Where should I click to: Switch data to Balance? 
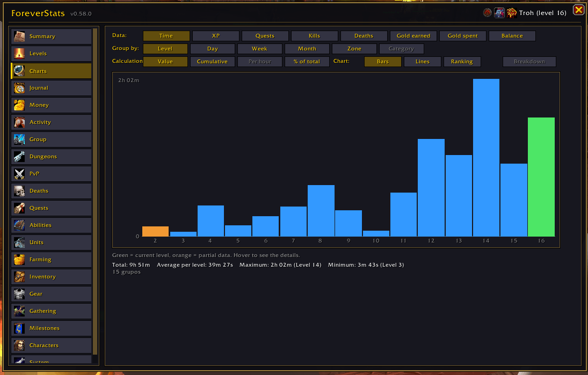(x=512, y=36)
